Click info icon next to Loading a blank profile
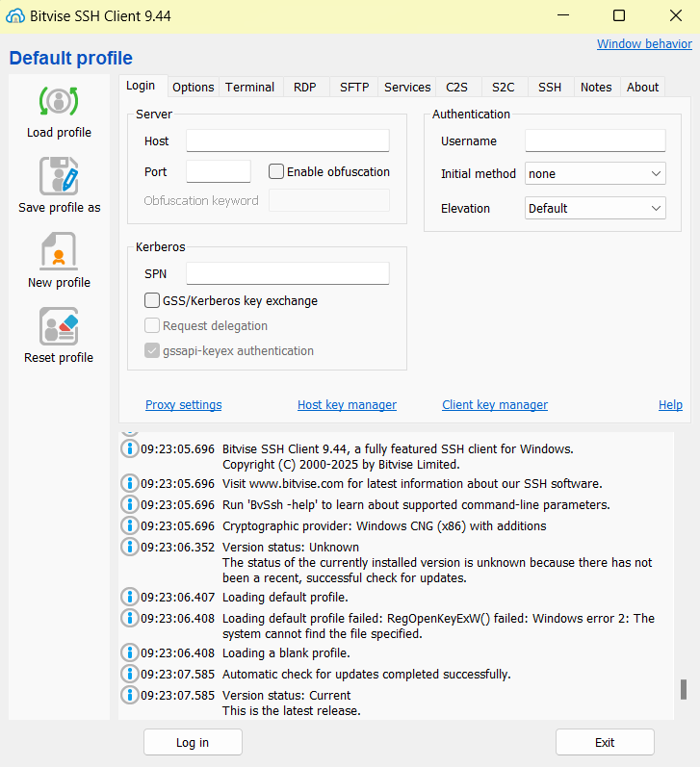This screenshot has height=767, width=700. 130,652
